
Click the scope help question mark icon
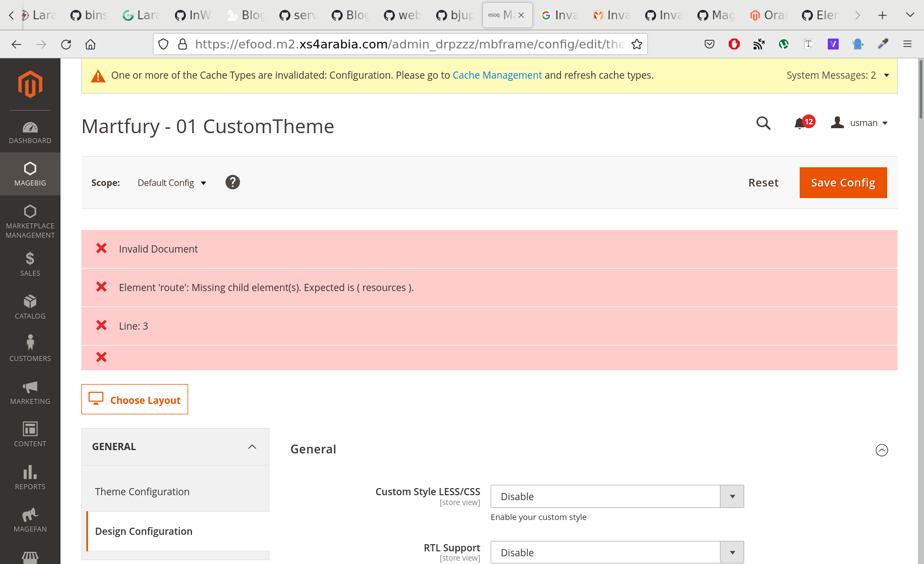coord(233,182)
